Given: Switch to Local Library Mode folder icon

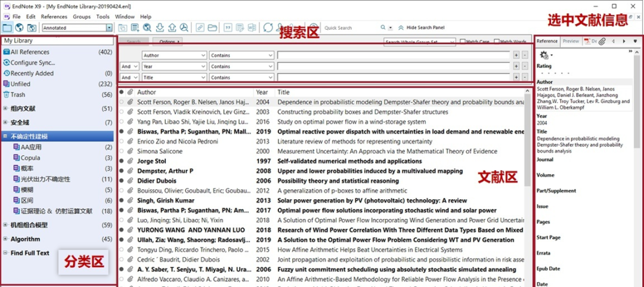Looking at the screenshot, I should (7, 28).
